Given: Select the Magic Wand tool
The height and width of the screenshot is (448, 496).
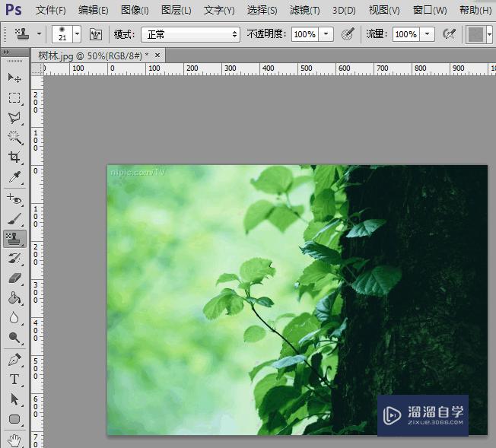Looking at the screenshot, I should tap(14, 138).
